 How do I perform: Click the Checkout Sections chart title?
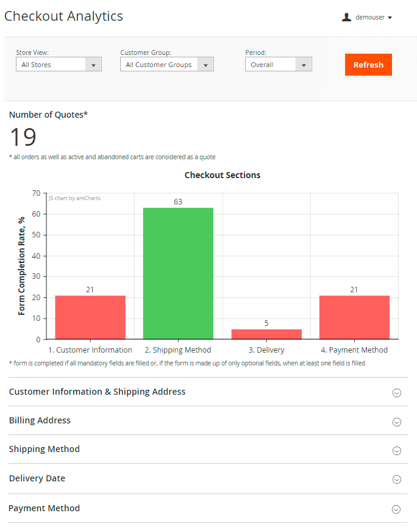click(223, 175)
